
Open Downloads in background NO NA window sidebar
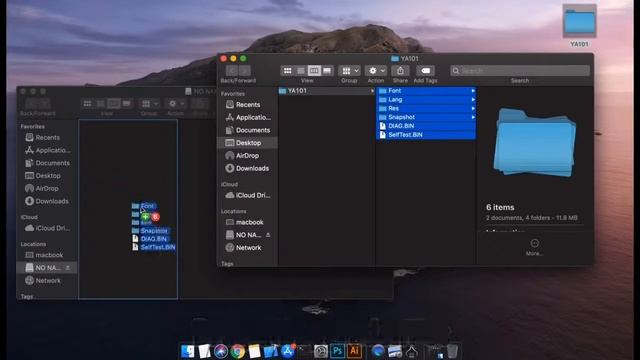47,201
